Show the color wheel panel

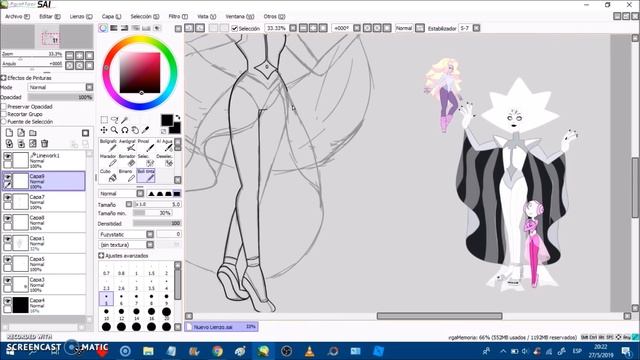(103, 28)
